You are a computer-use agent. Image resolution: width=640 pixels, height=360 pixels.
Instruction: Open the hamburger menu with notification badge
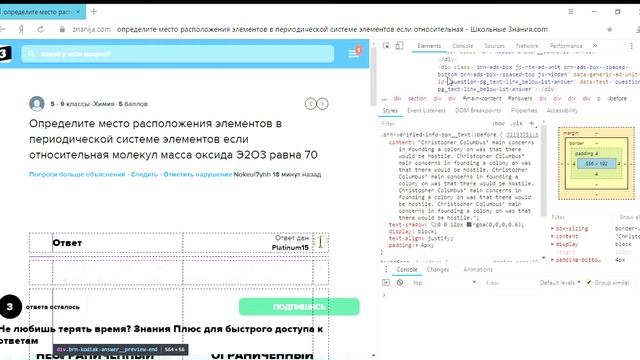pos(354,53)
